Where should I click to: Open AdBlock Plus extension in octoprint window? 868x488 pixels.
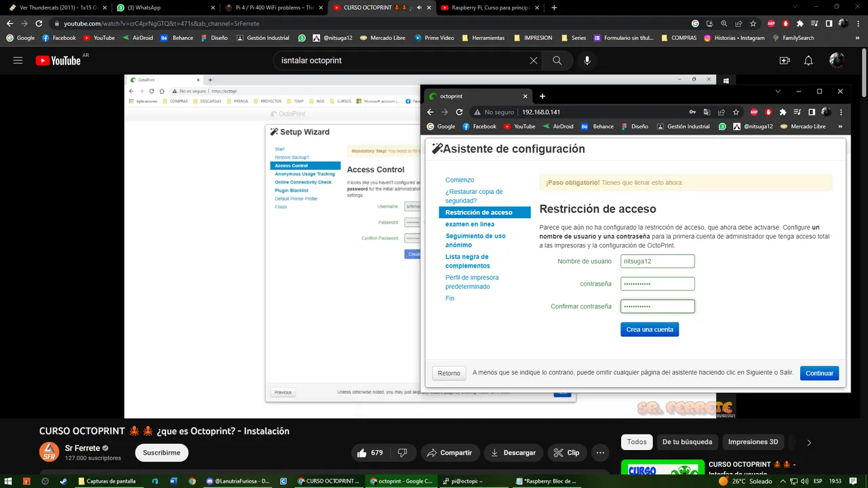click(754, 112)
